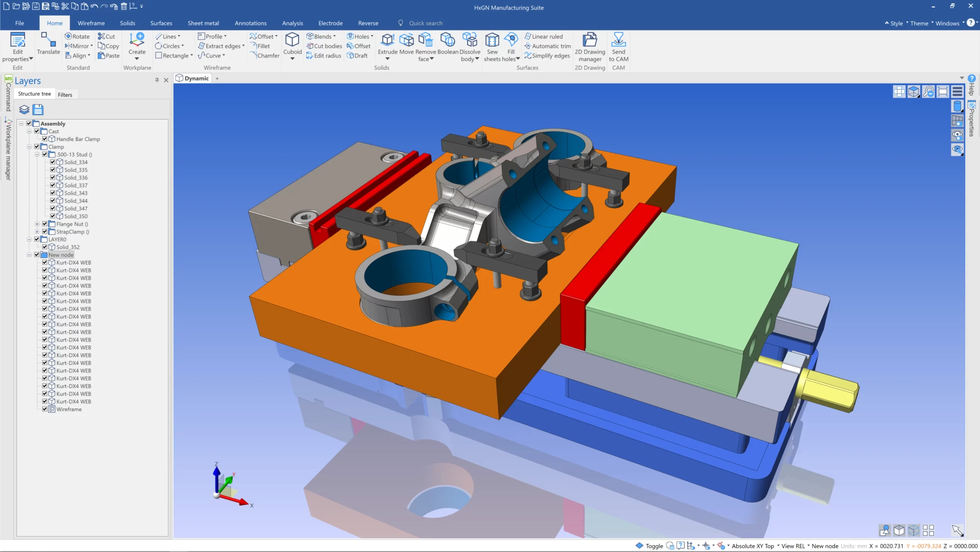
Task: Open the Sheet metal tab
Action: (203, 23)
